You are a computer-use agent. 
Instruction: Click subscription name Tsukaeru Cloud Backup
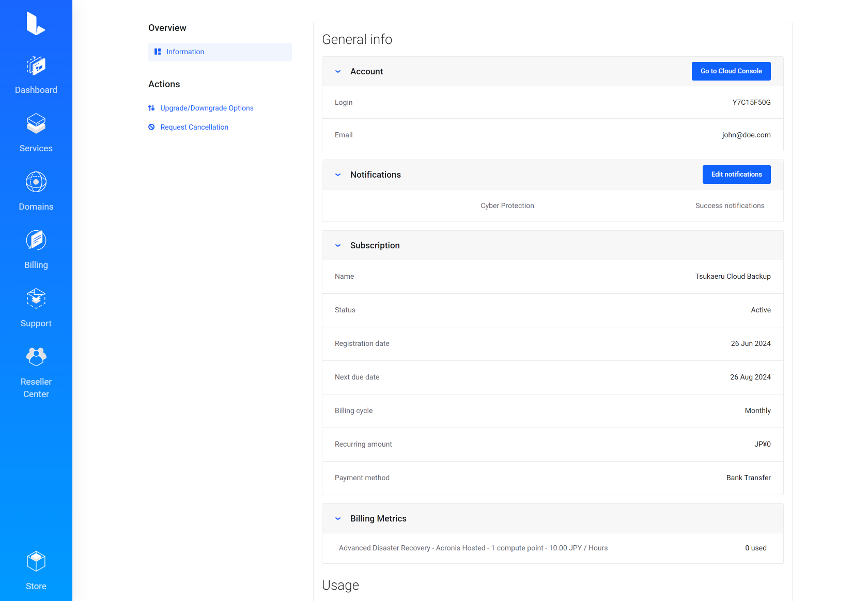pos(733,276)
